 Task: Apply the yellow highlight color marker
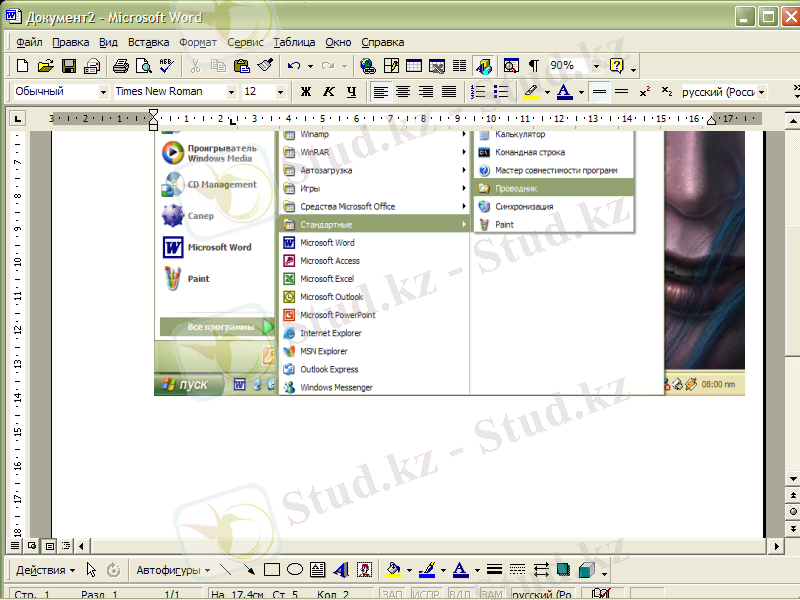click(531, 92)
